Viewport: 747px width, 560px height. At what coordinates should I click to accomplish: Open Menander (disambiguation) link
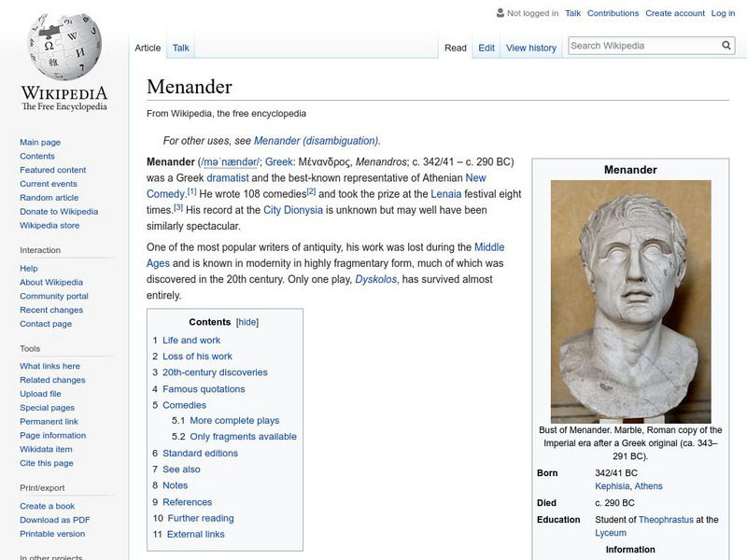pyautogui.click(x=317, y=141)
